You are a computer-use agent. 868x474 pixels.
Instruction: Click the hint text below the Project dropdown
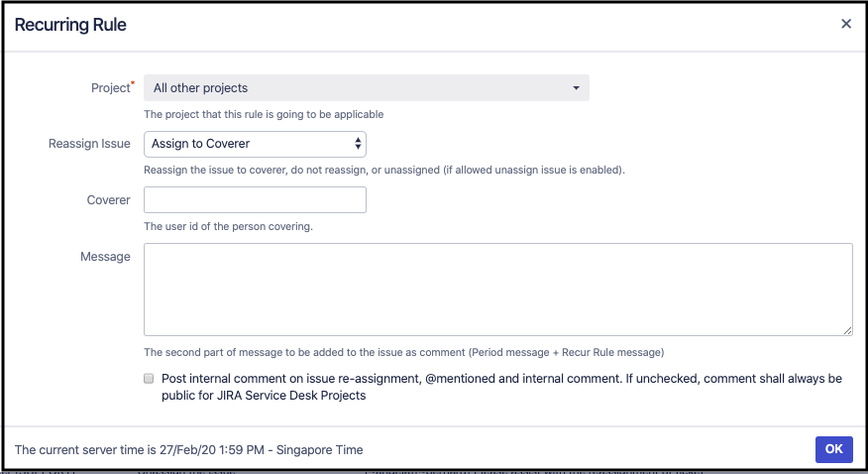pos(264,114)
